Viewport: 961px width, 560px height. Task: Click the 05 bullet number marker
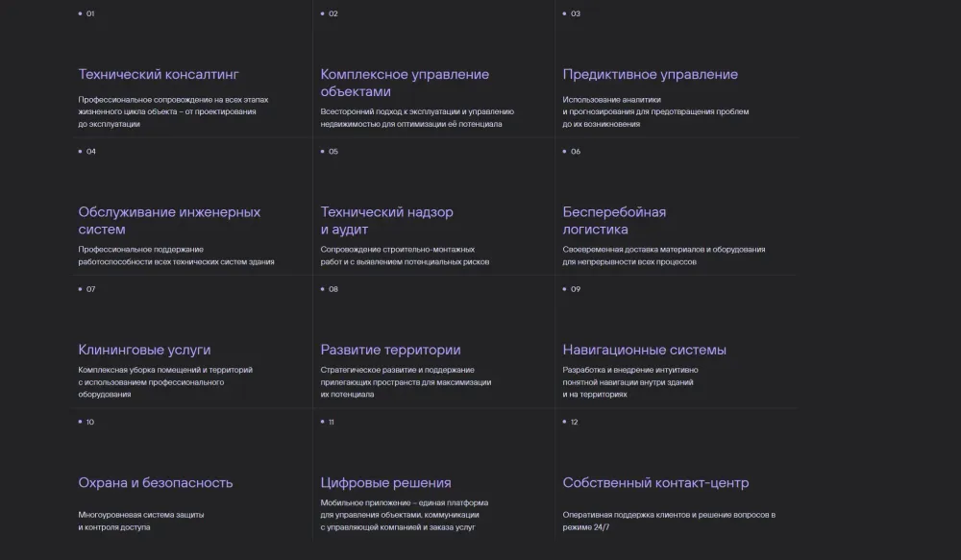pos(333,152)
